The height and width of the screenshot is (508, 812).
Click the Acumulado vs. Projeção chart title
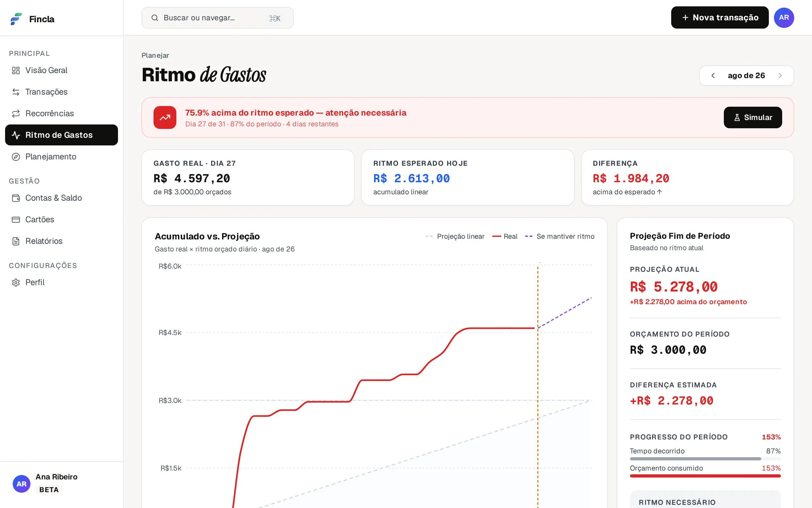[207, 237]
